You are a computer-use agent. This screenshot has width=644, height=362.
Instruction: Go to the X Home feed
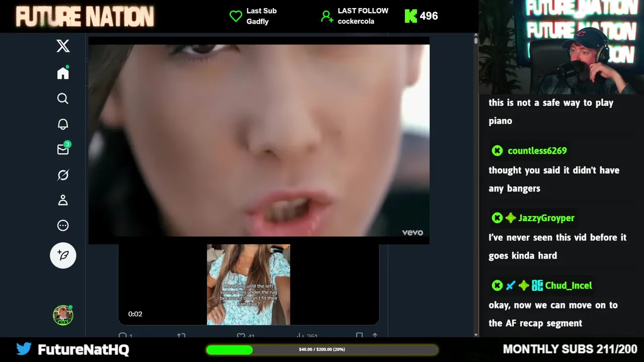[63, 73]
